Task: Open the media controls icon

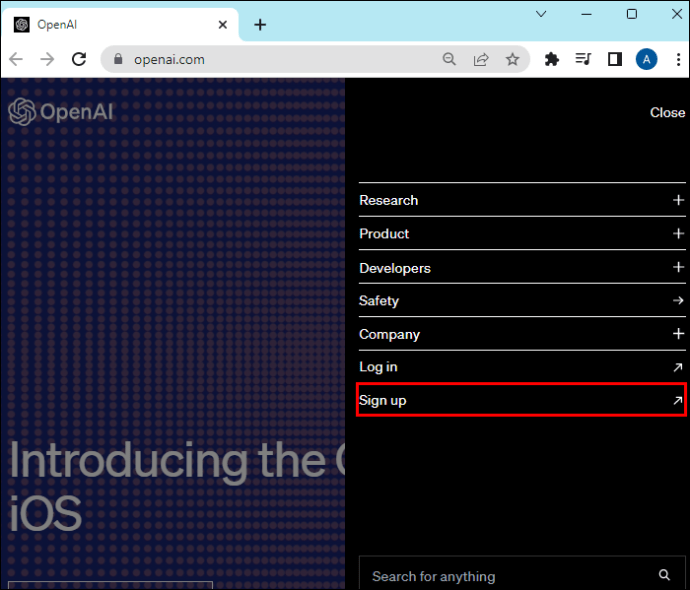Action: (583, 59)
